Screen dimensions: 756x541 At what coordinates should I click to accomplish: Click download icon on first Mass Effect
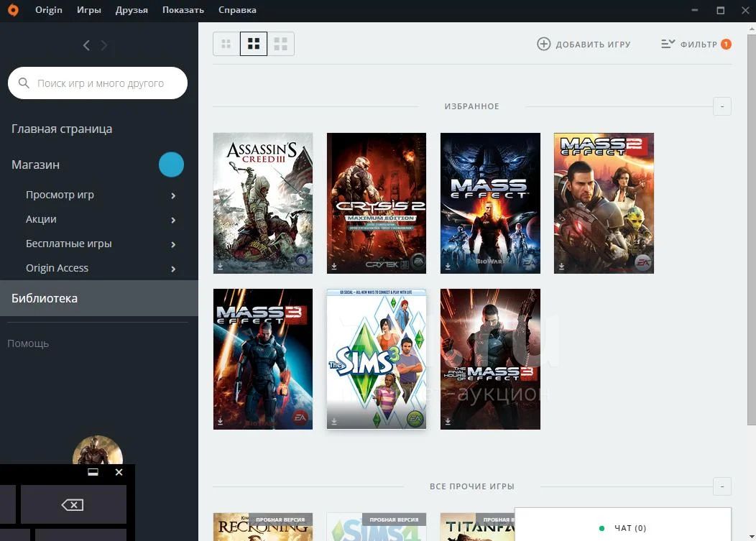(448, 266)
